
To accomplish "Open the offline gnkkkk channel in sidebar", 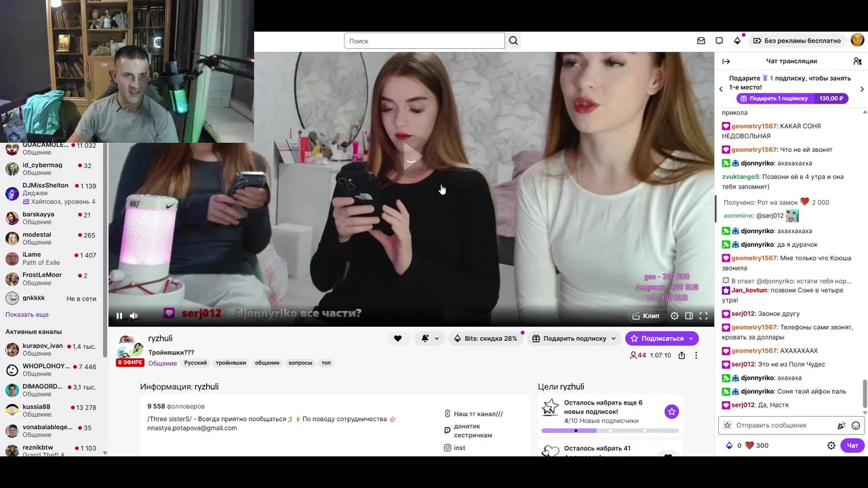I will coord(53,298).
